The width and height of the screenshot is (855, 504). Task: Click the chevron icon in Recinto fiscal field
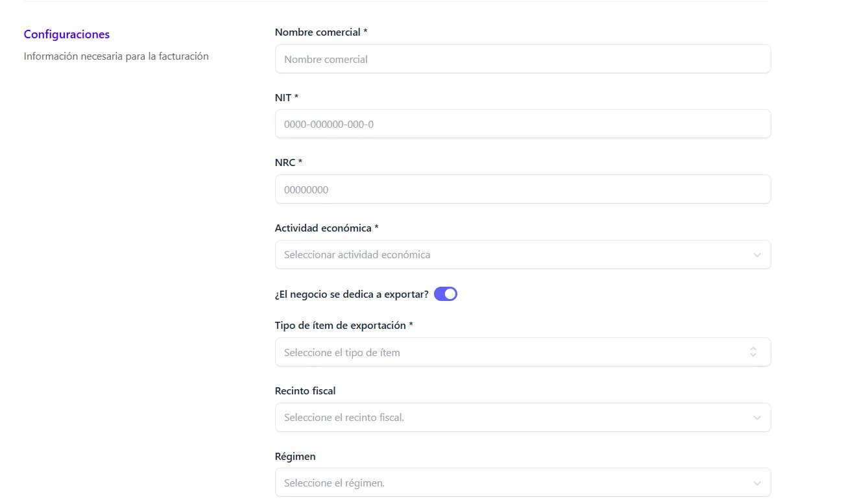[756, 418]
